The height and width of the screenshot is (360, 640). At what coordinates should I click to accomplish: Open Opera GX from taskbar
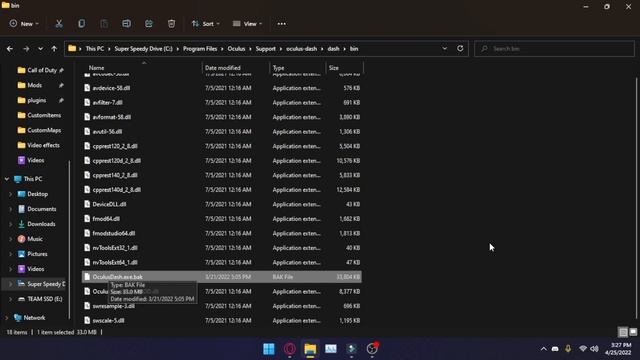click(290, 349)
